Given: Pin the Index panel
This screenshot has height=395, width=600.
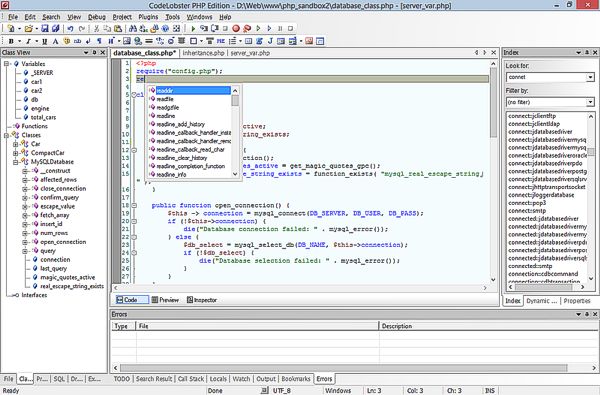Looking at the screenshot, I should [x=587, y=52].
